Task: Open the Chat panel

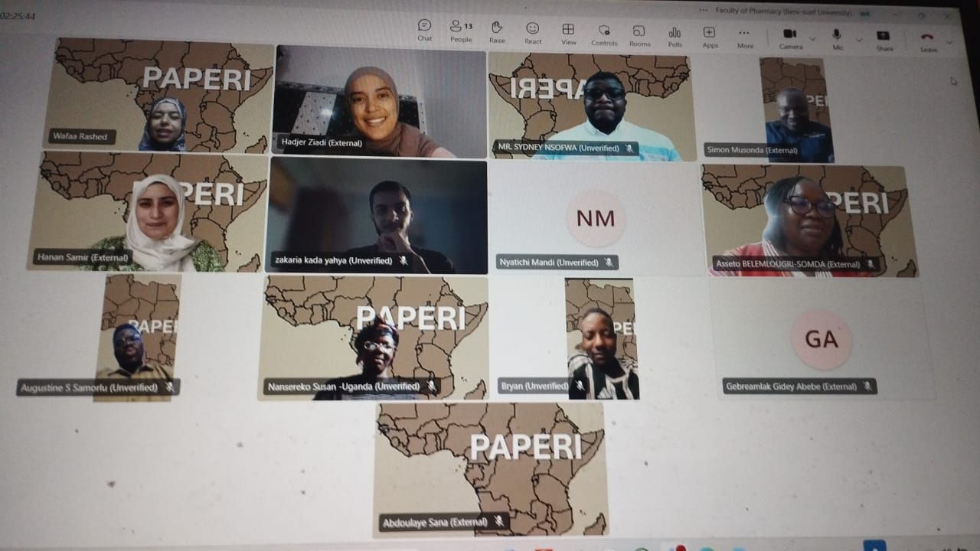Action: pos(424,30)
